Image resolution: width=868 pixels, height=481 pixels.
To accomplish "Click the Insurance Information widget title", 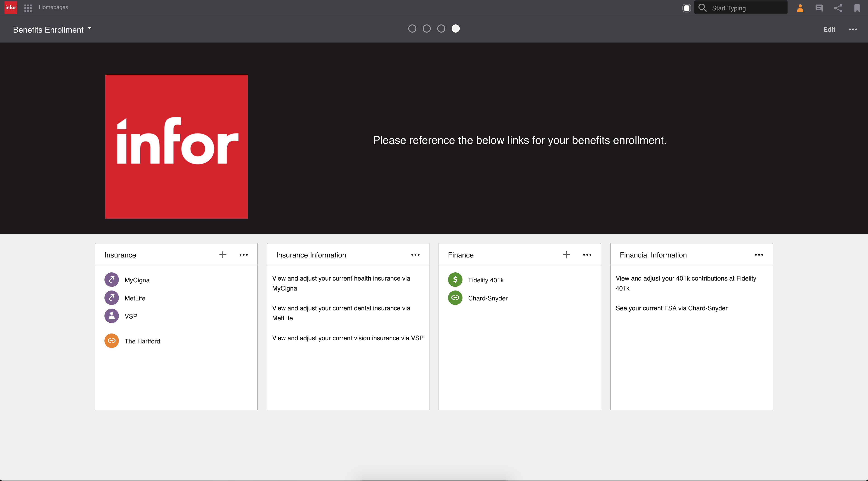I will click(311, 255).
